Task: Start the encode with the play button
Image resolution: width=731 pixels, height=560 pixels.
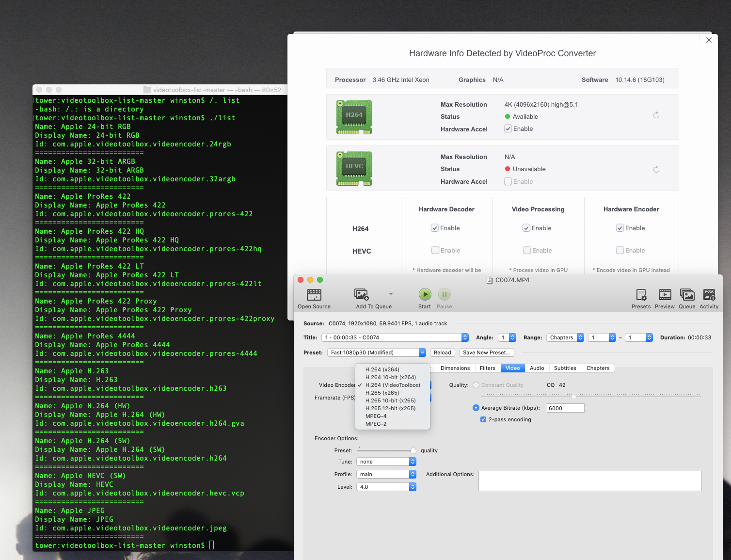Action: 425,294
